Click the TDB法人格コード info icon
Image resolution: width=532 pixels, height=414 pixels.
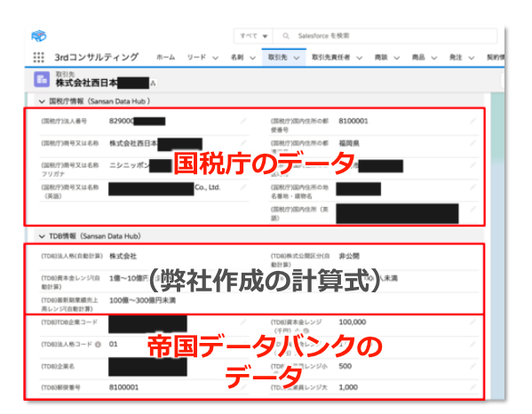pyautogui.click(x=98, y=345)
